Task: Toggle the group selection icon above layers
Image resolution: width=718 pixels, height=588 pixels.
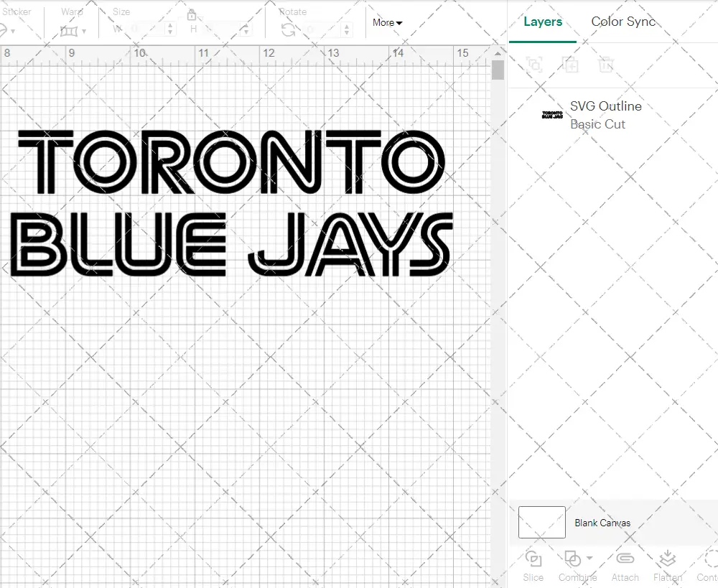Action: (535, 65)
